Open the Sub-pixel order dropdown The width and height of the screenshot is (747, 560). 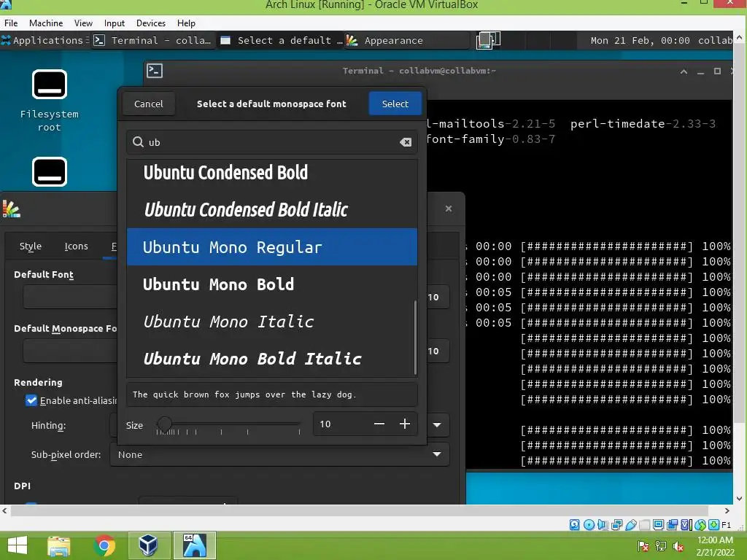point(279,454)
